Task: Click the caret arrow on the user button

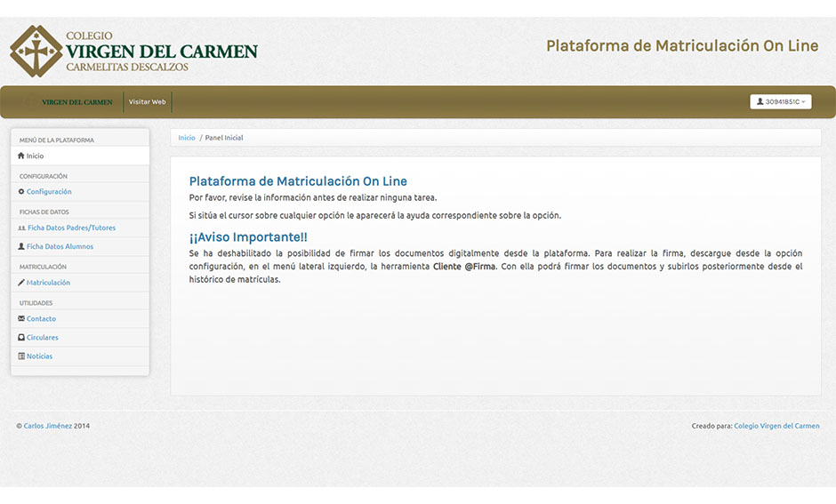Action: tap(803, 102)
